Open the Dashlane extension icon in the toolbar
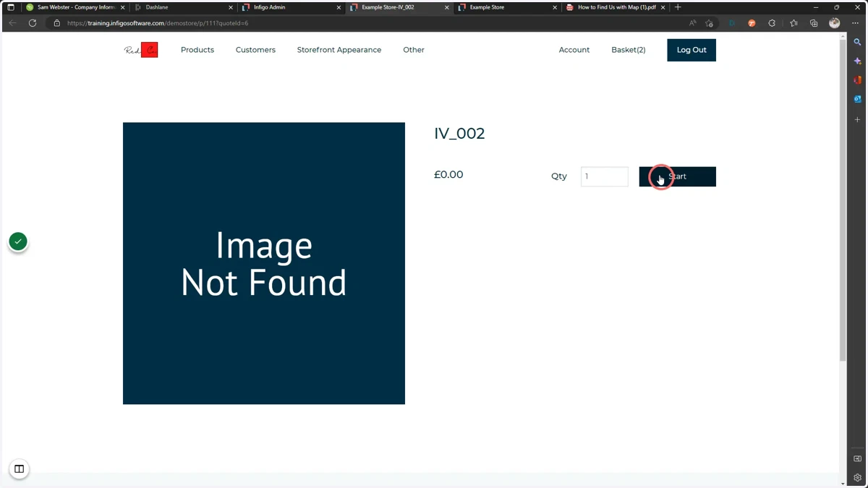868x488 pixels. coord(732,23)
